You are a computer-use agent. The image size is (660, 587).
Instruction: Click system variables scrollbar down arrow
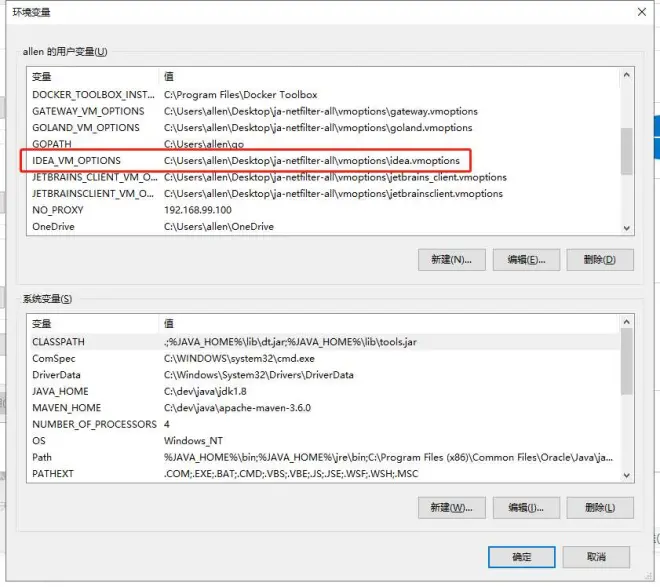click(x=627, y=475)
